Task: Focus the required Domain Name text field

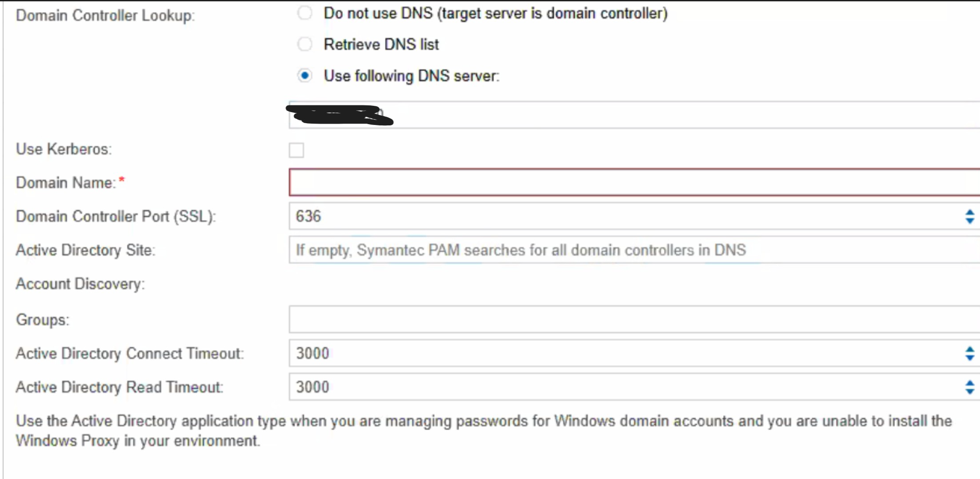Action: (x=623, y=182)
